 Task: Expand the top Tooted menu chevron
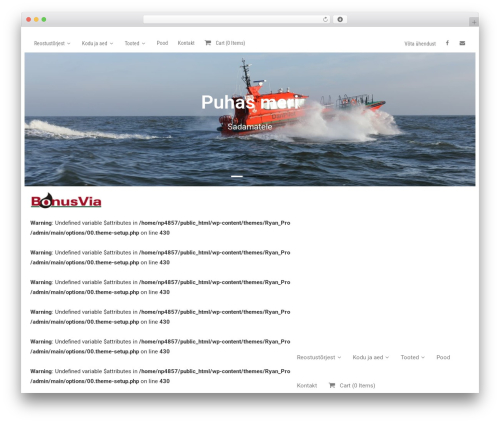click(x=143, y=43)
